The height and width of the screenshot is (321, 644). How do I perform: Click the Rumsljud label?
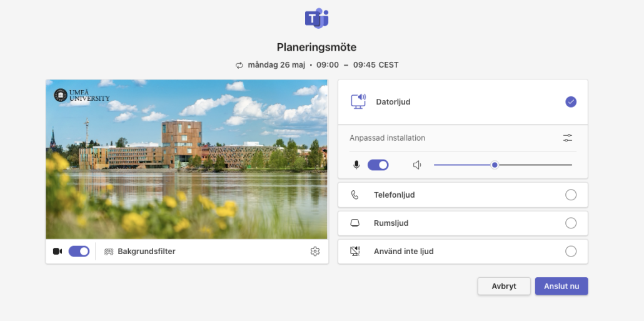click(x=391, y=223)
